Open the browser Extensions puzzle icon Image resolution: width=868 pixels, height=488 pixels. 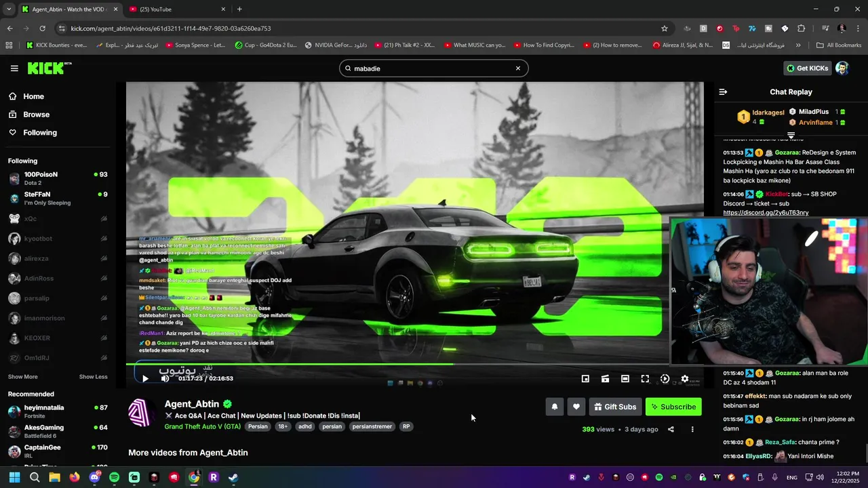[x=801, y=28]
